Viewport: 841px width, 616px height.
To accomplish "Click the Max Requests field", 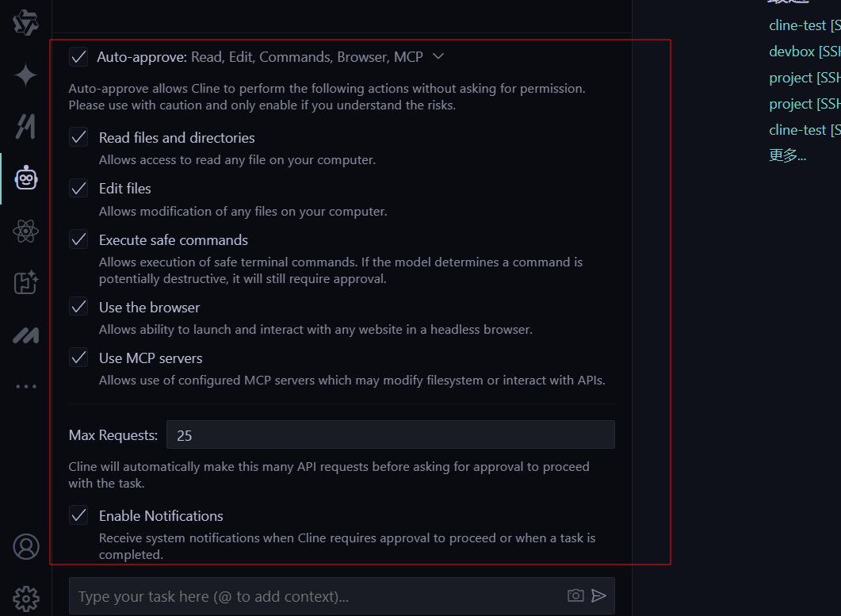I will click(390, 435).
